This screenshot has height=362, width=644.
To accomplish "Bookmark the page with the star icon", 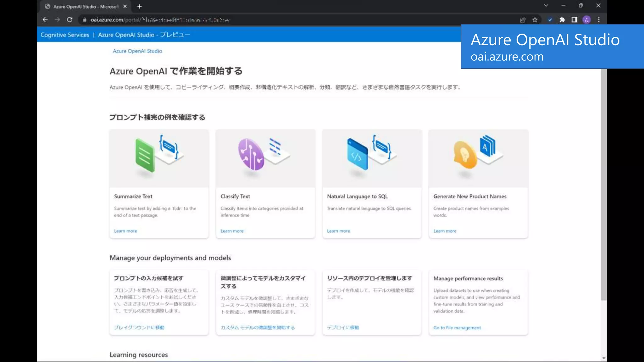I will pyautogui.click(x=535, y=20).
